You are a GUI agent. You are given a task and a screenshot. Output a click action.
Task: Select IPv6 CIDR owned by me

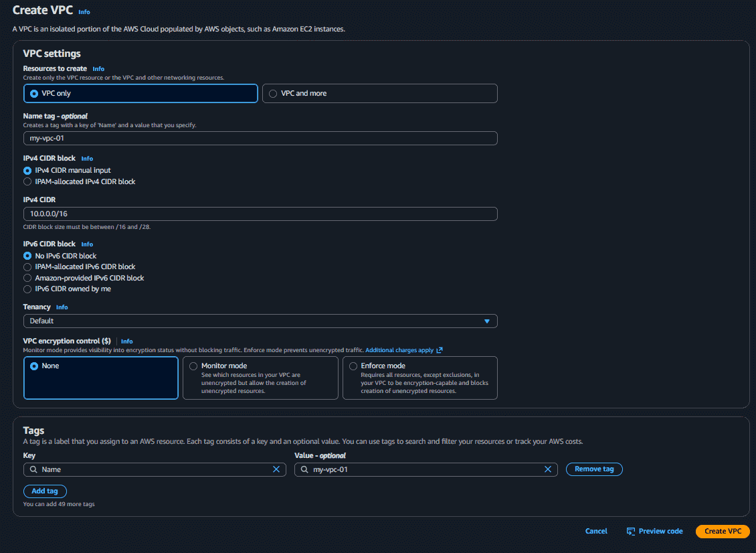click(67, 289)
